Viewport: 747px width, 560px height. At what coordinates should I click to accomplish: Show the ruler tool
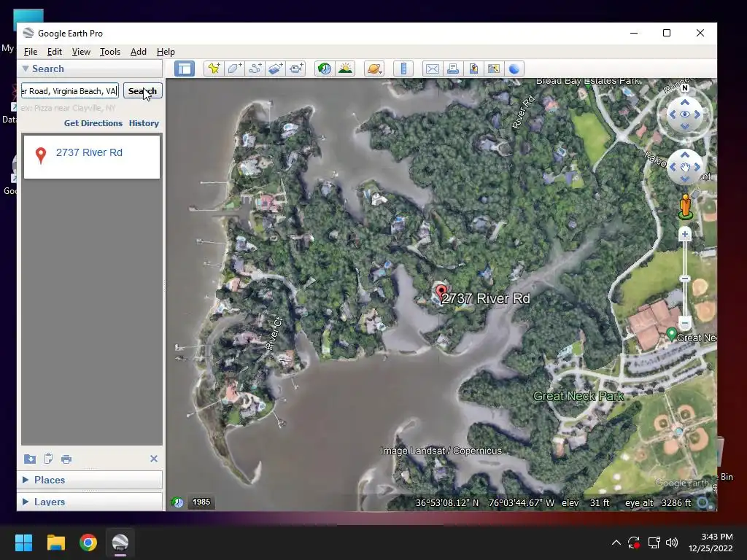[403, 69]
